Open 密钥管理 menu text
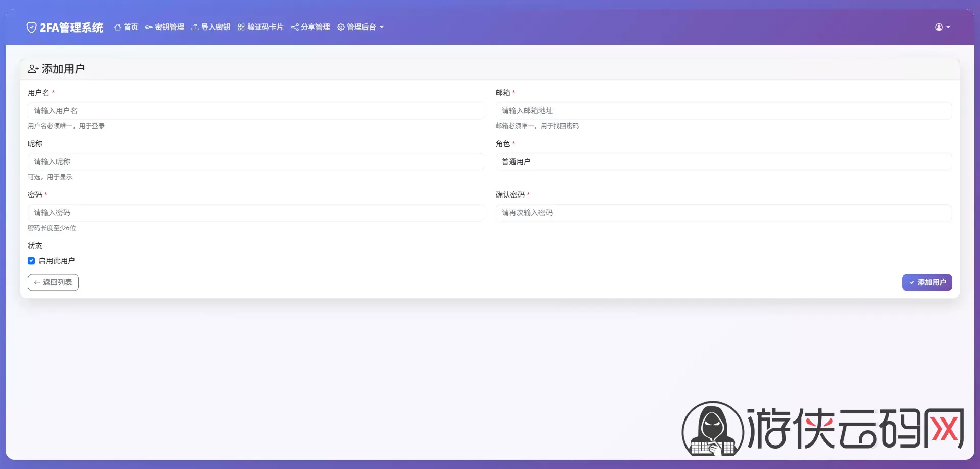Screen dimensions: 980x469 tap(169, 27)
